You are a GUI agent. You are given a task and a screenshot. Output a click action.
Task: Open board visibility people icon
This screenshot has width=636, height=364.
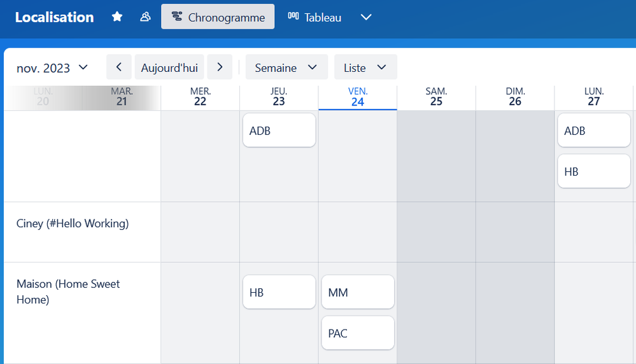pyautogui.click(x=145, y=17)
